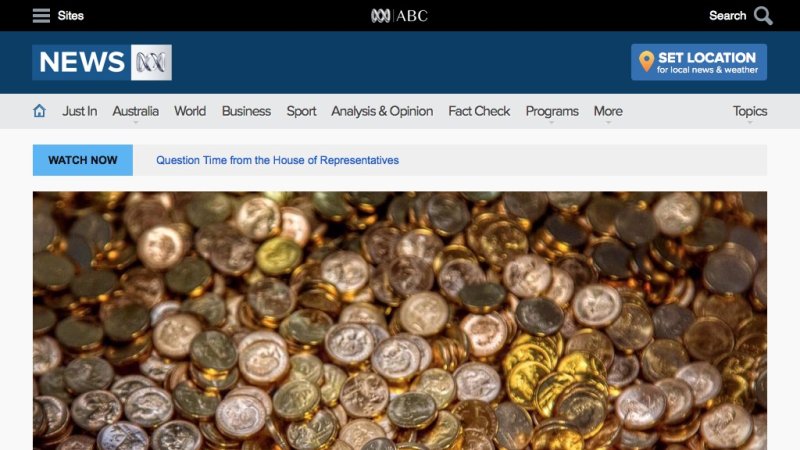Expand the Australia navigation dropdown
Viewport: 800px width, 450px height.
pyautogui.click(x=136, y=111)
